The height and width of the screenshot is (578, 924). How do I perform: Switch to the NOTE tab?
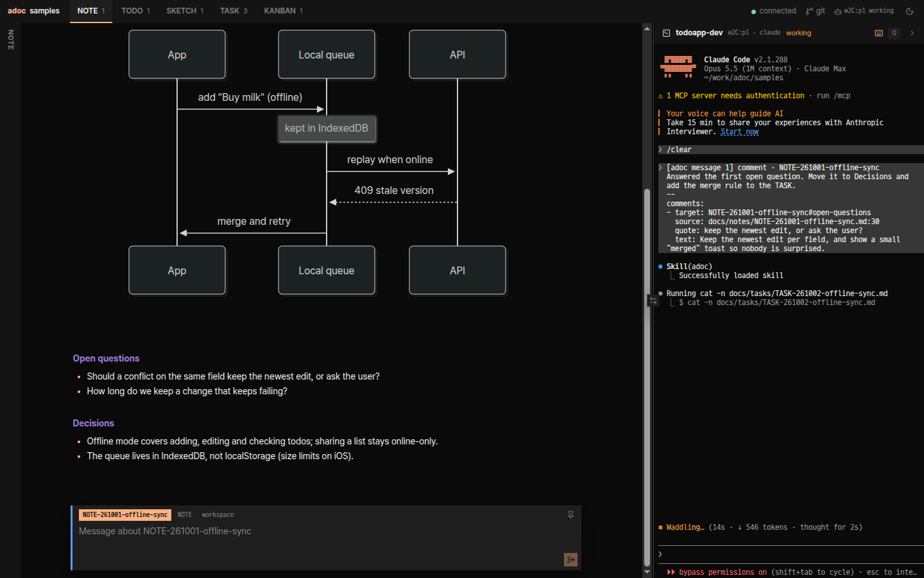coord(90,11)
